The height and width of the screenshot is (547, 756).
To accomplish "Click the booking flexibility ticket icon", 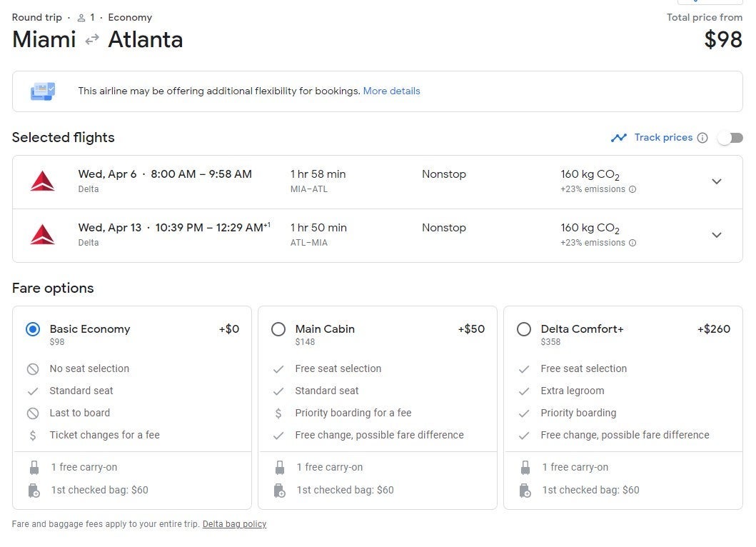I will [42, 91].
